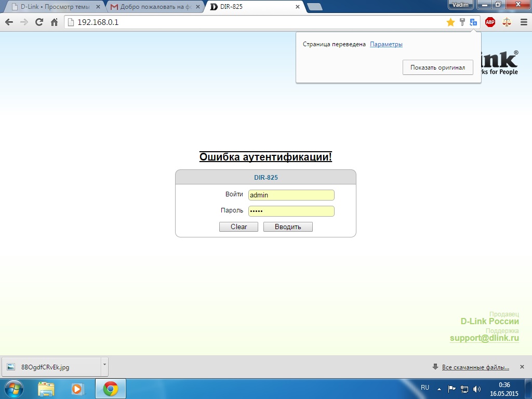
Task: Click the Вводить login button
Action: click(x=288, y=227)
